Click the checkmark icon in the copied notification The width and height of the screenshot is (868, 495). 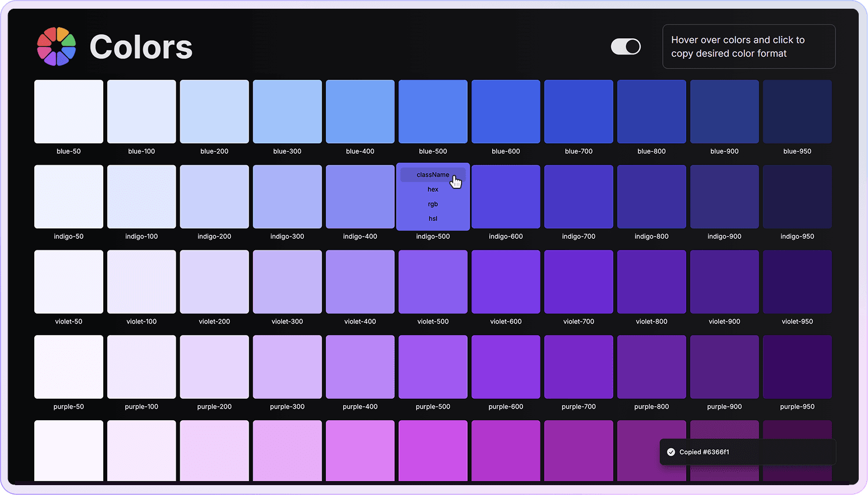(x=671, y=452)
